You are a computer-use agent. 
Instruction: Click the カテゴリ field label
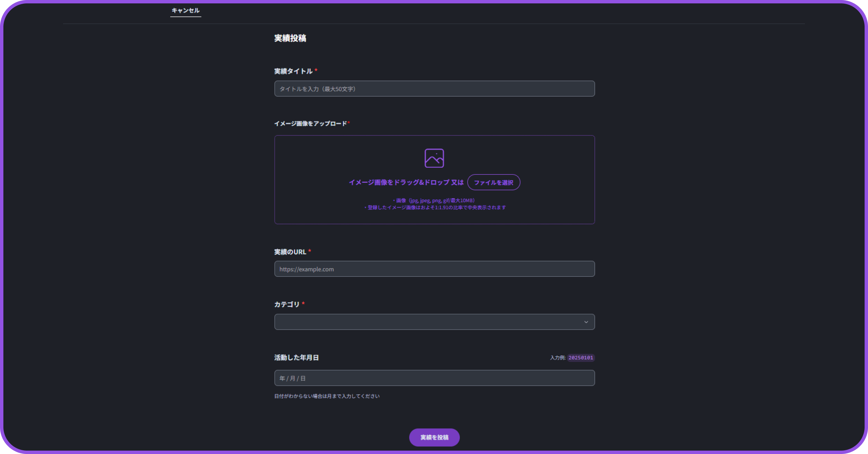pos(287,304)
